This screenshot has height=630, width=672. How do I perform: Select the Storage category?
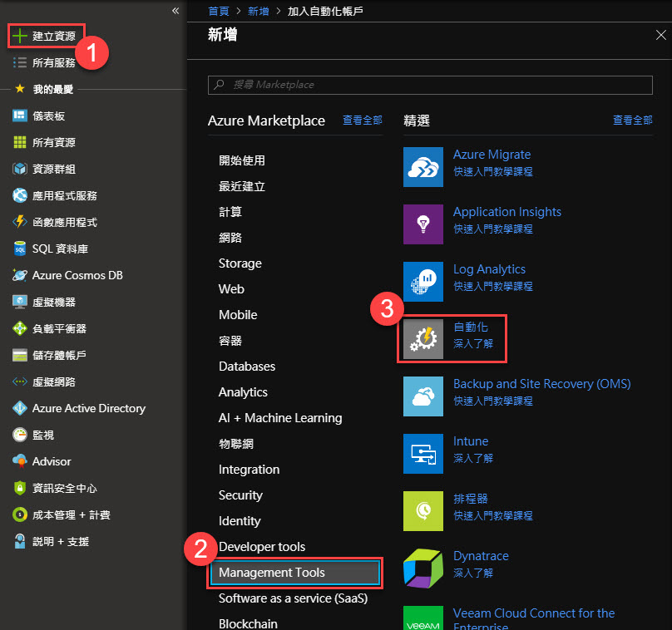click(240, 263)
